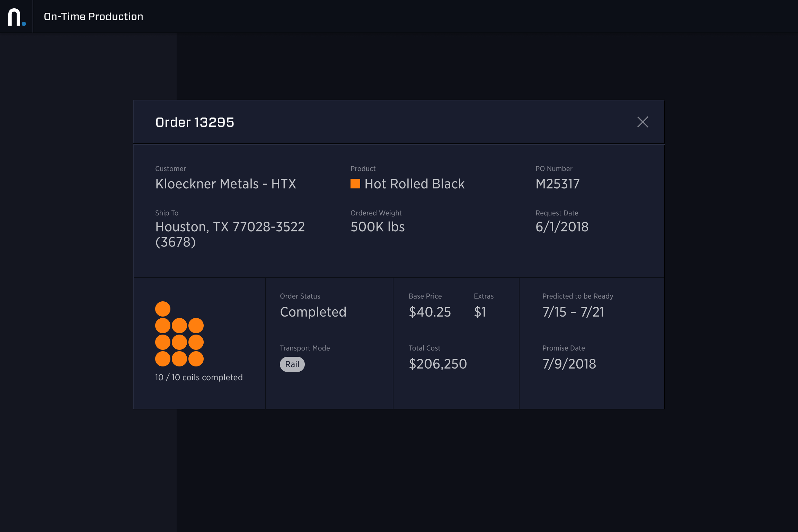Click the Total Cost label

tap(424, 348)
